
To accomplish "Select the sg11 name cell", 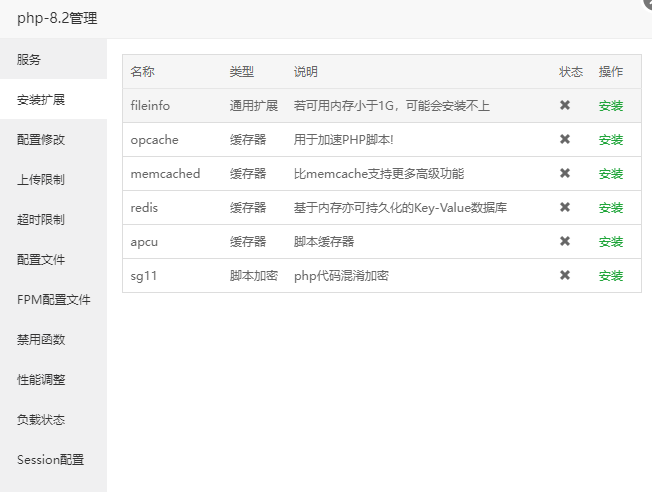I will (144, 276).
